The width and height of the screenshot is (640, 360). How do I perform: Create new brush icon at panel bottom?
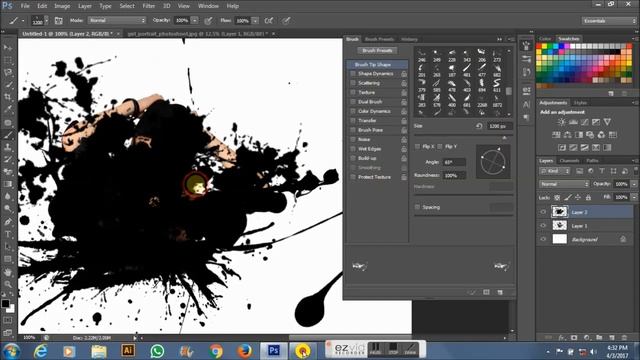[500, 292]
